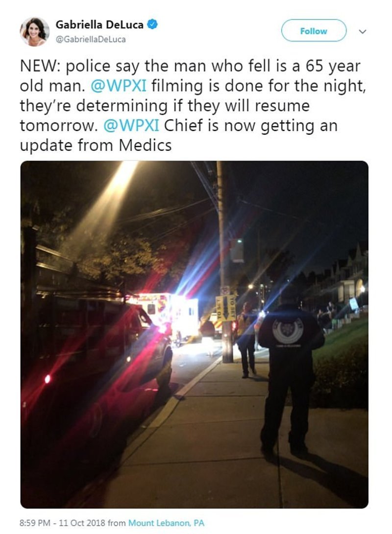Open the Mount Lebanon, PA location link

166,523
